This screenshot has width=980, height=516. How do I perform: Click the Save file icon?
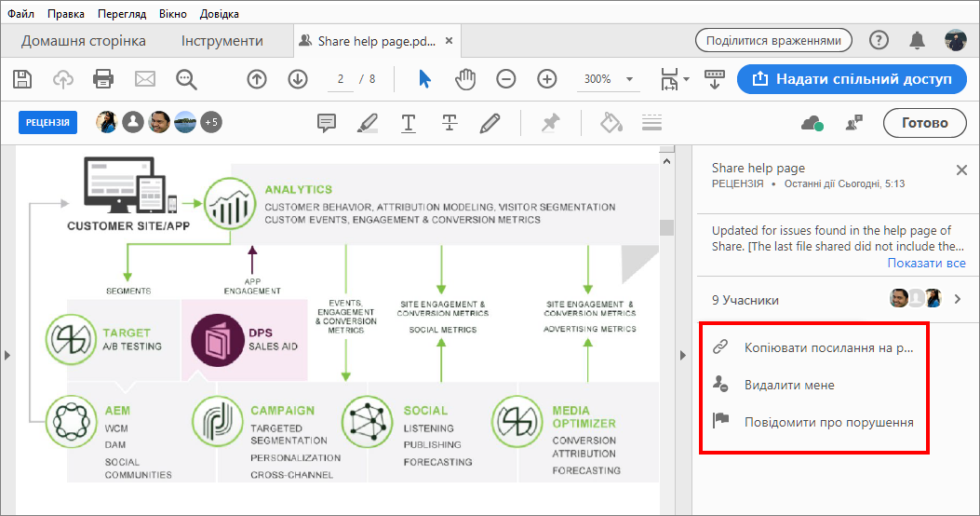click(22, 79)
